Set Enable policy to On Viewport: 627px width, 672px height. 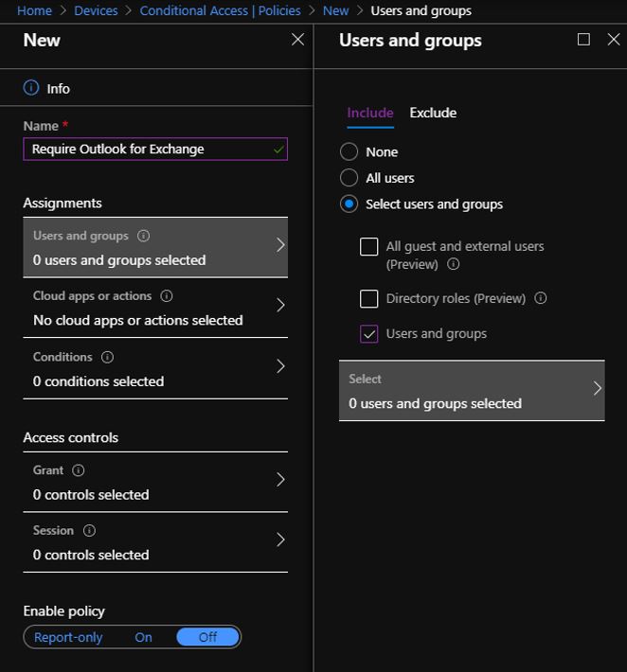pyautogui.click(x=143, y=637)
